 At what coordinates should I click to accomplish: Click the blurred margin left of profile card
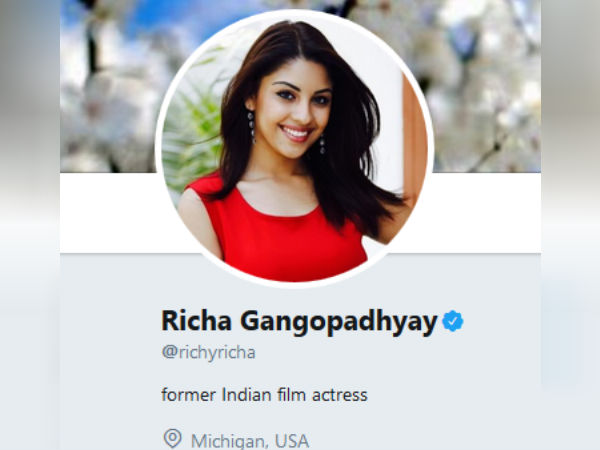coord(30,225)
